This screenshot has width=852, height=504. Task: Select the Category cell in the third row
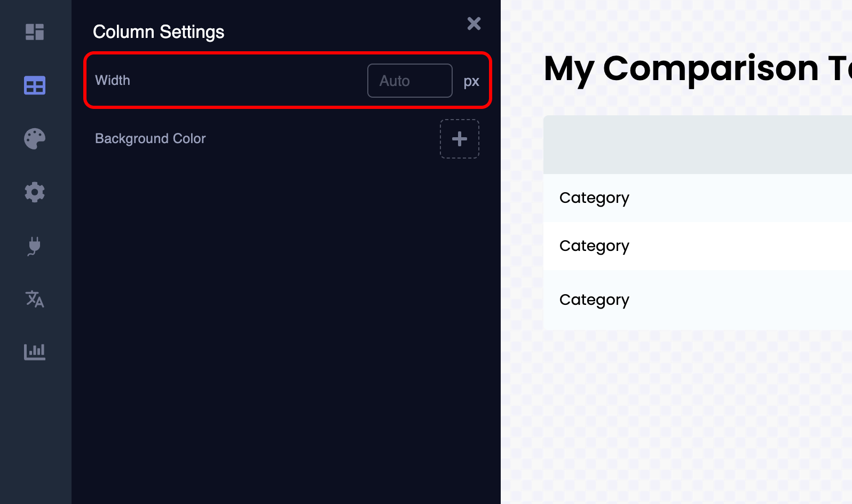[x=594, y=300]
